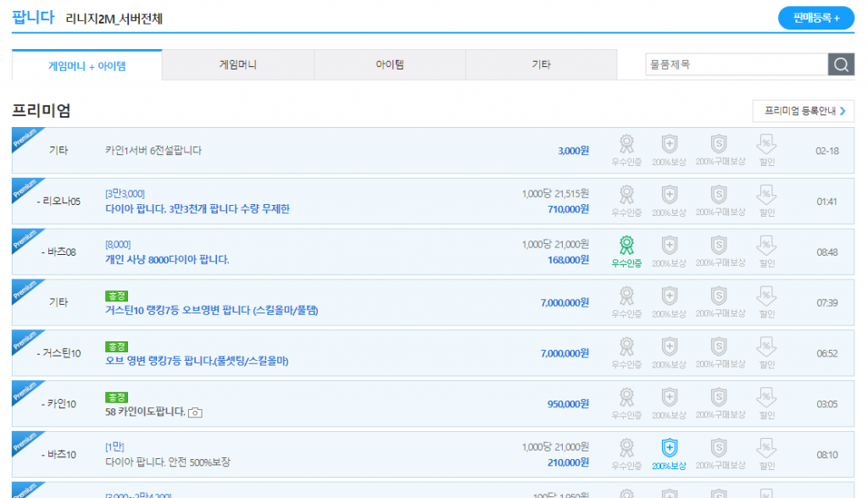Open listing 개인 사냥 8000다이아 팝니다
The width and height of the screenshot is (868, 498).
pyautogui.click(x=167, y=259)
